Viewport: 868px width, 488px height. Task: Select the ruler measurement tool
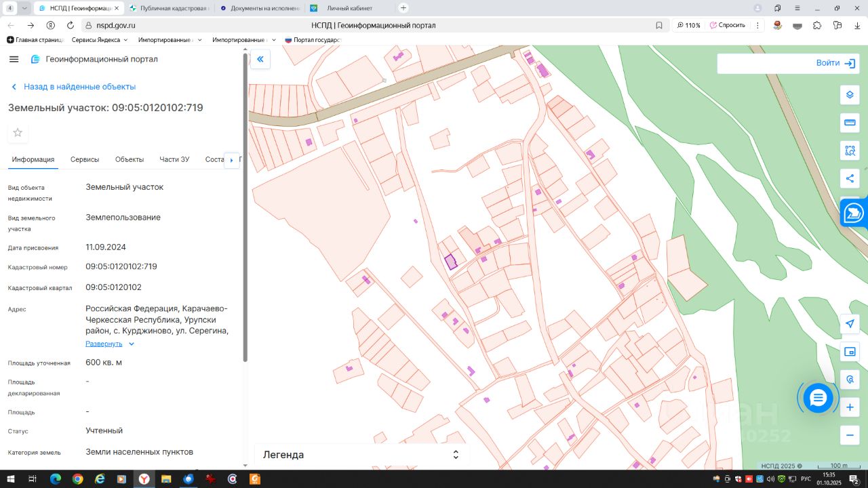(x=850, y=123)
